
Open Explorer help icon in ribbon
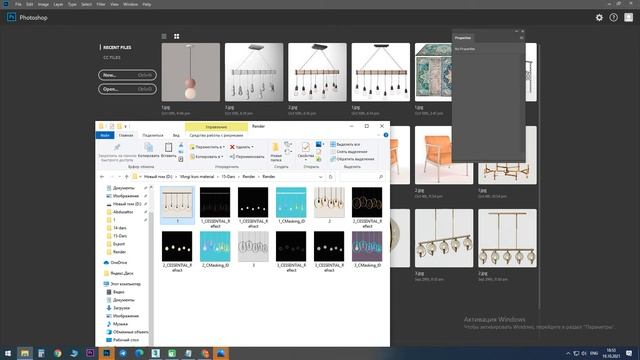pyautogui.click(x=386, y=135)
